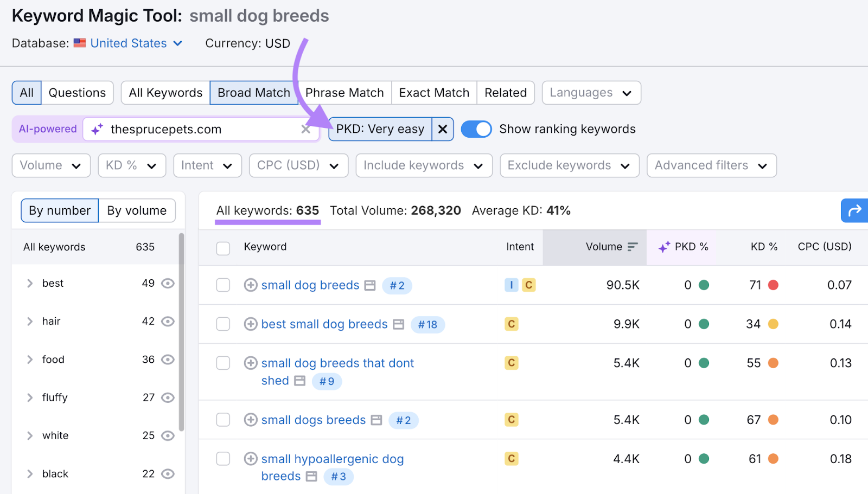Expand the 'fluffy' keyword group
Image resolution: width=868 pixels, height=494 pixels.
30,397
